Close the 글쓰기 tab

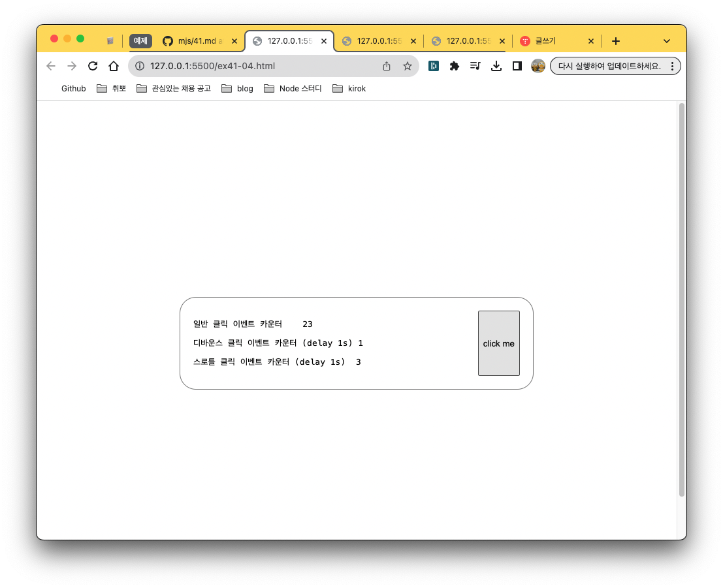click(590, 41)
